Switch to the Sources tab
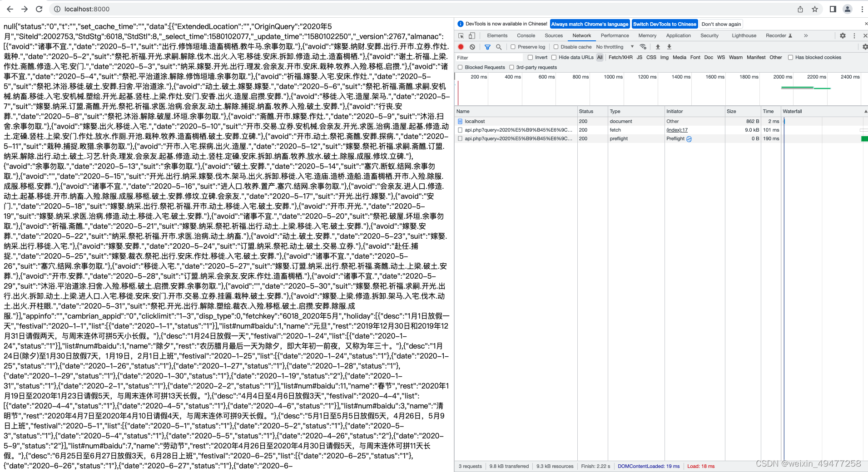The width and height of the screenshot is (868, 472). click(554, 35)
